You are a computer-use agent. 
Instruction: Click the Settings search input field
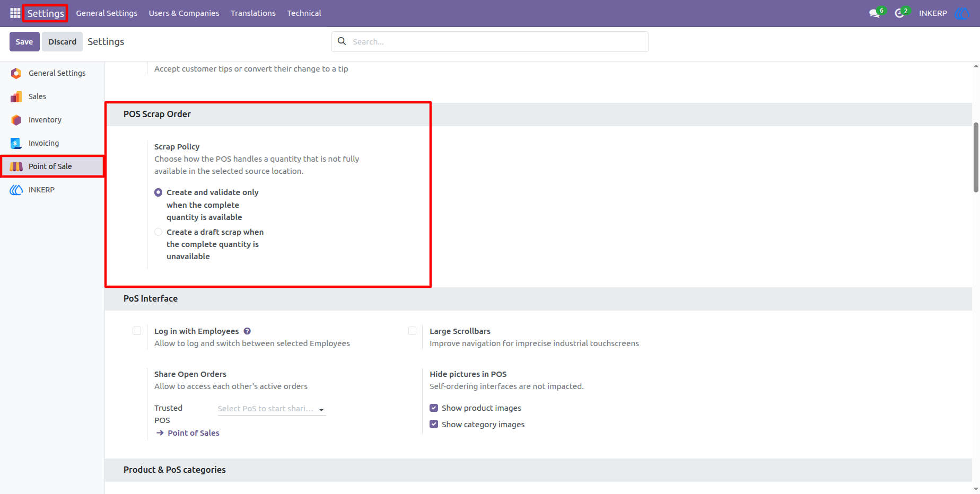[490, 42]
